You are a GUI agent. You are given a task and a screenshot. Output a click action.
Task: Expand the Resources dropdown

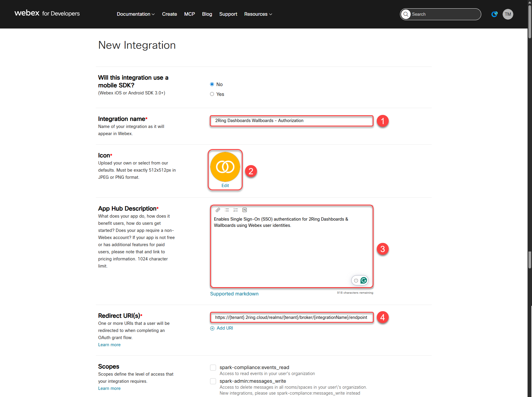(258, 14)
